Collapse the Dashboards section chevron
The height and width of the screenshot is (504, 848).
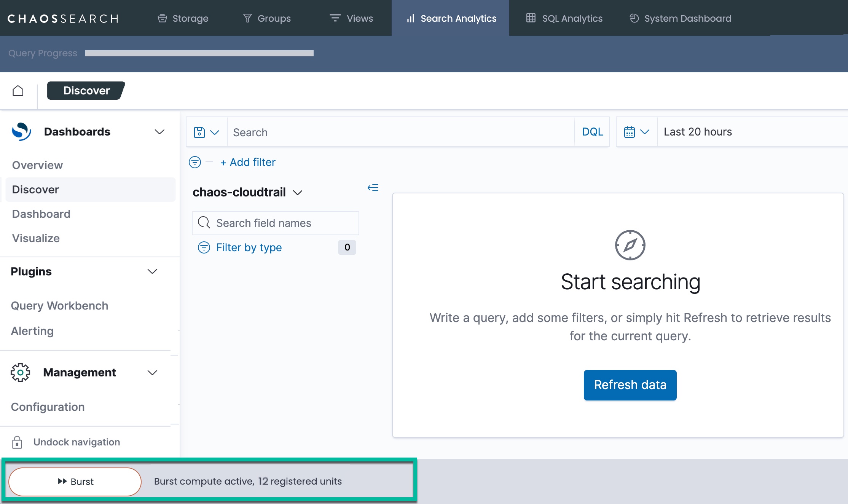click(x=159, y=132)
